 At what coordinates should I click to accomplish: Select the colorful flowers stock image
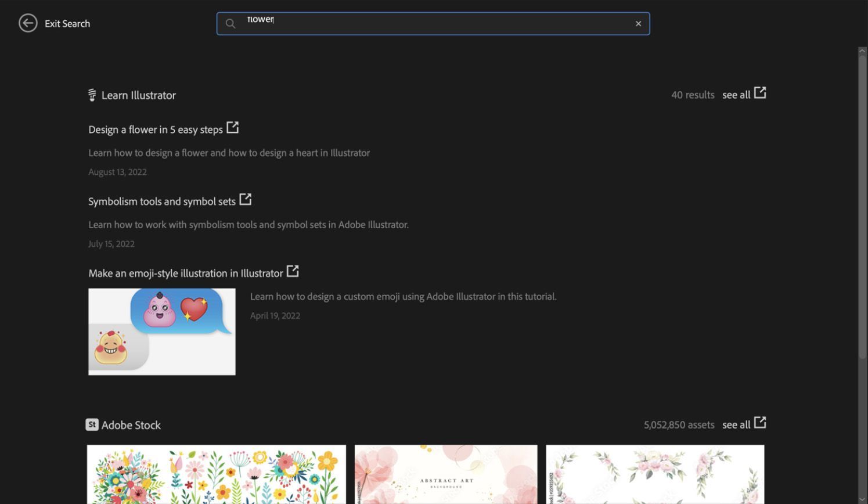pos(217,474)
